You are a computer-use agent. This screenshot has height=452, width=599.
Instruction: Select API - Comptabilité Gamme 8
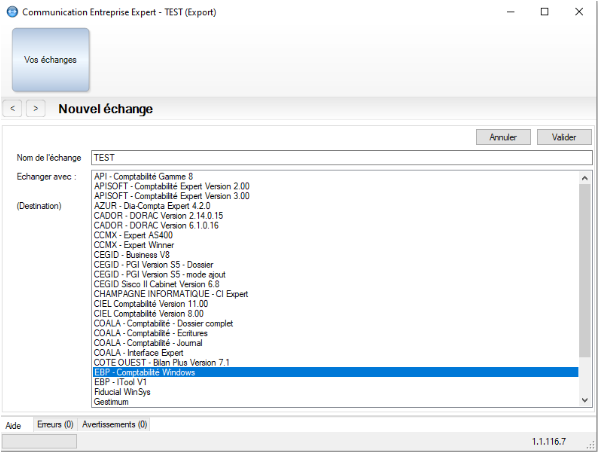(x=335, y=177)
